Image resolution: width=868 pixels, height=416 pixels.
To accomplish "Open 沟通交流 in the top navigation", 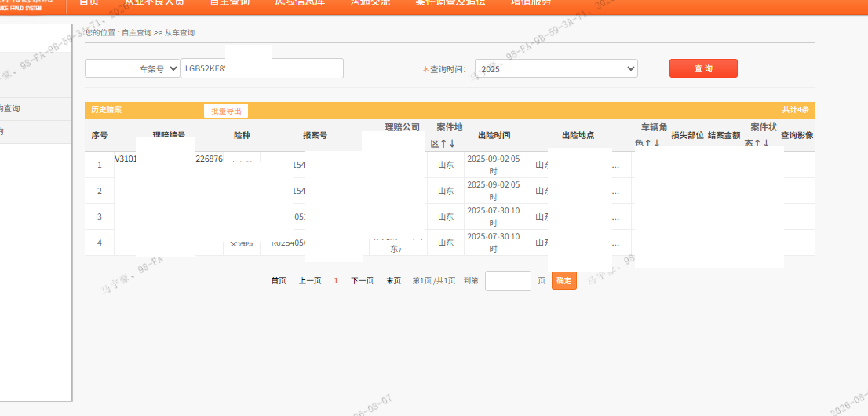I will pyautogui.click(x=370, y=2).
